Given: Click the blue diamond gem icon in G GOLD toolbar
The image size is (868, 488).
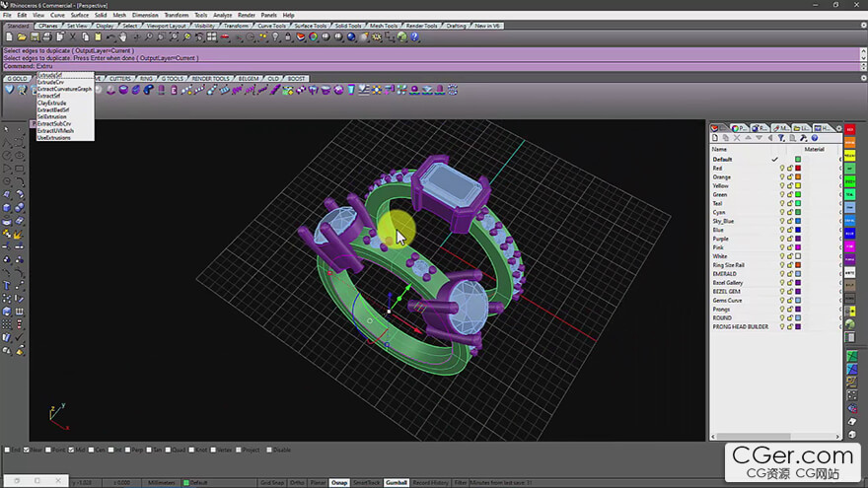Looking at the screenshot, I should coord(9,90).
